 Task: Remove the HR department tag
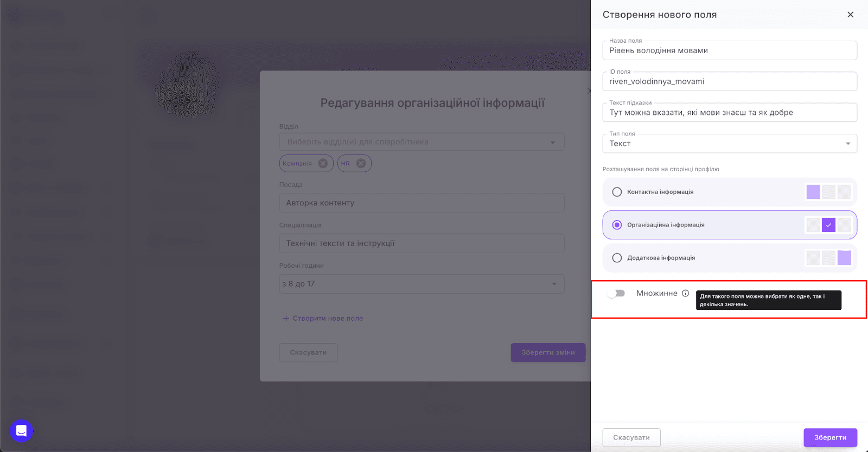coord(361,163)
